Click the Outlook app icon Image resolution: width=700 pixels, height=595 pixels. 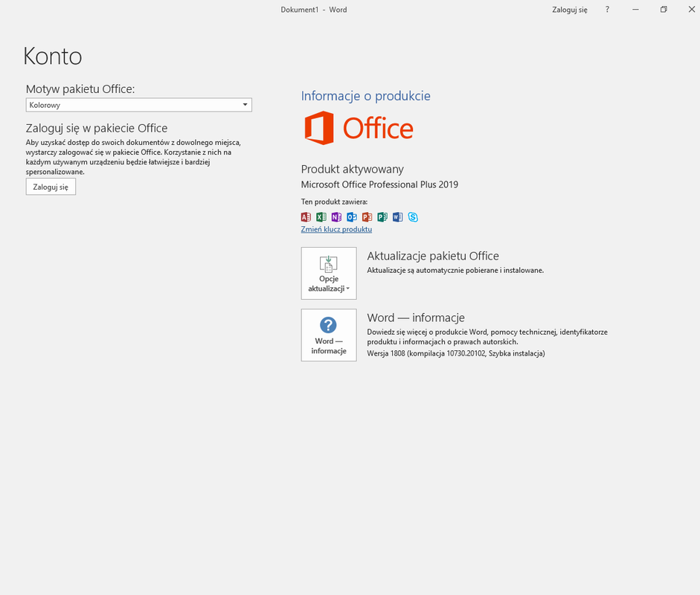[x=352, y=217]
